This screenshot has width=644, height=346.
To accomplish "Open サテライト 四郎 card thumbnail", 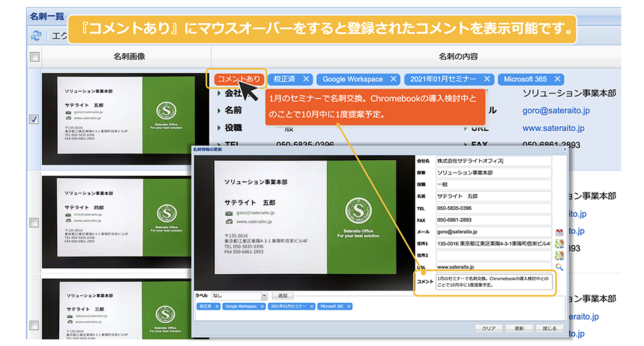I will pos(117,222).
